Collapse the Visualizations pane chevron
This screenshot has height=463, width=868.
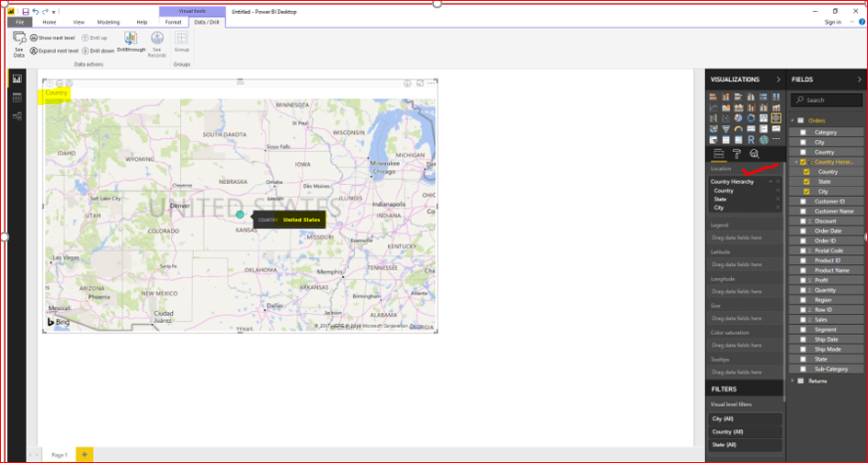[778, 79]
